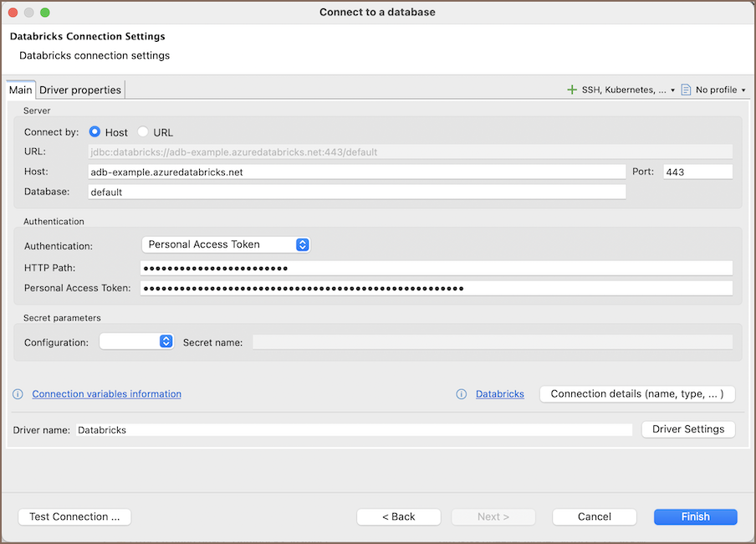756x544 pixels.
Task: Expand the SSH, Kubernetes network options arrow
Action: 673,90
